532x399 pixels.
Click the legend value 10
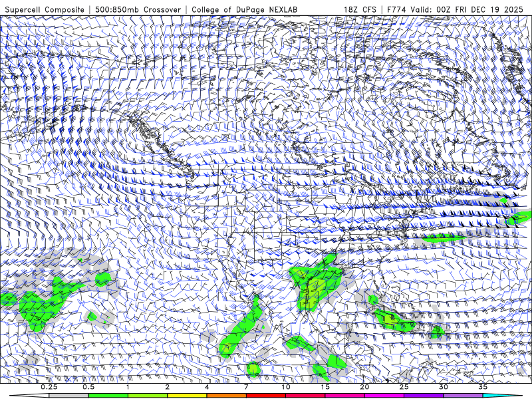(x=286, y=387)
